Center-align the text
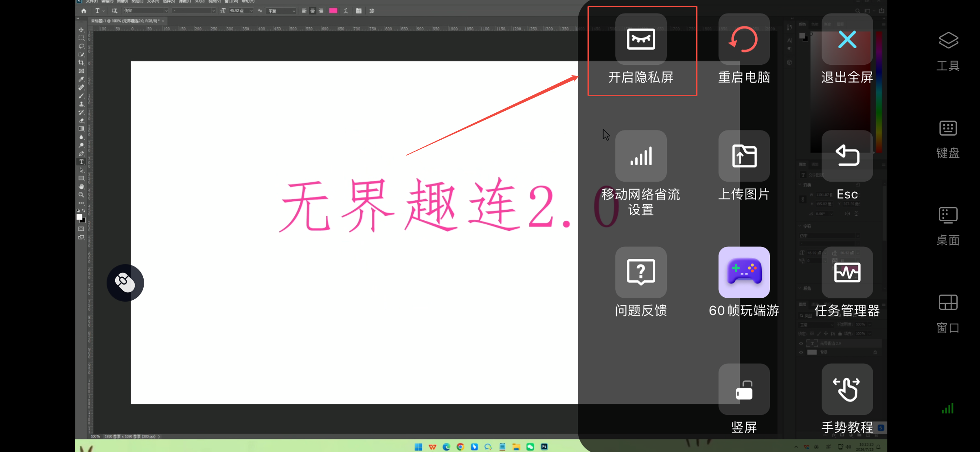This screenshot has width=980, height=452. 313,11
